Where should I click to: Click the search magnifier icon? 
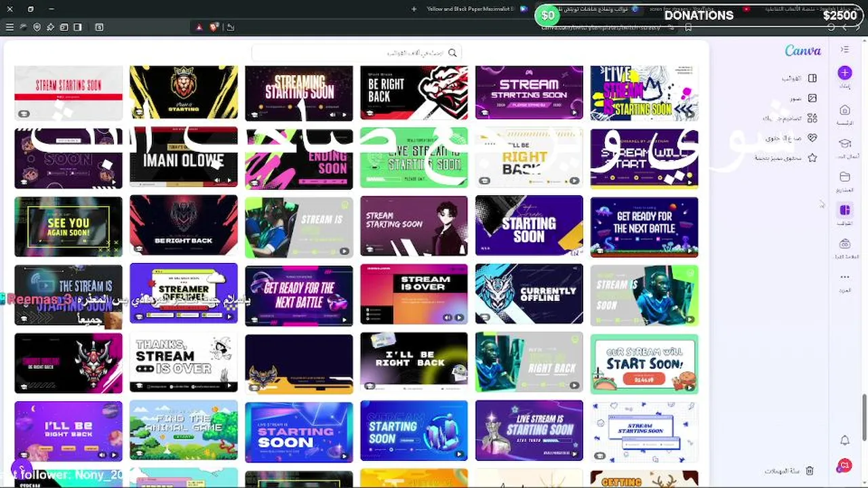(x=452, y=53)
